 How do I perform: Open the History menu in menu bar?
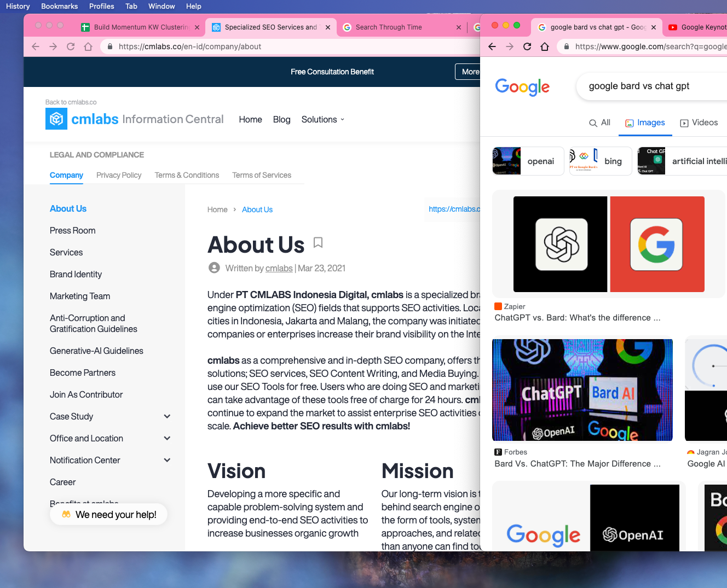tap(18, 6)
